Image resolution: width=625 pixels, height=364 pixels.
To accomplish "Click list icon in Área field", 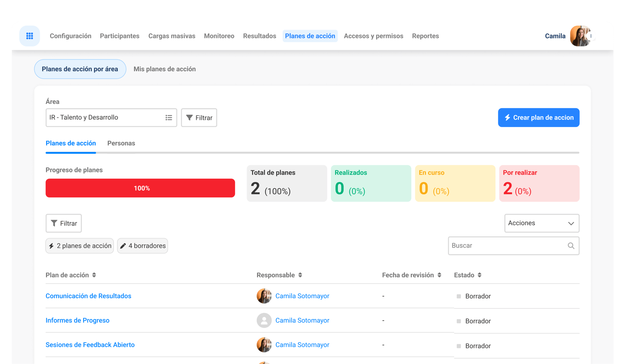I will pyautogui.click(x=169, y=118).
